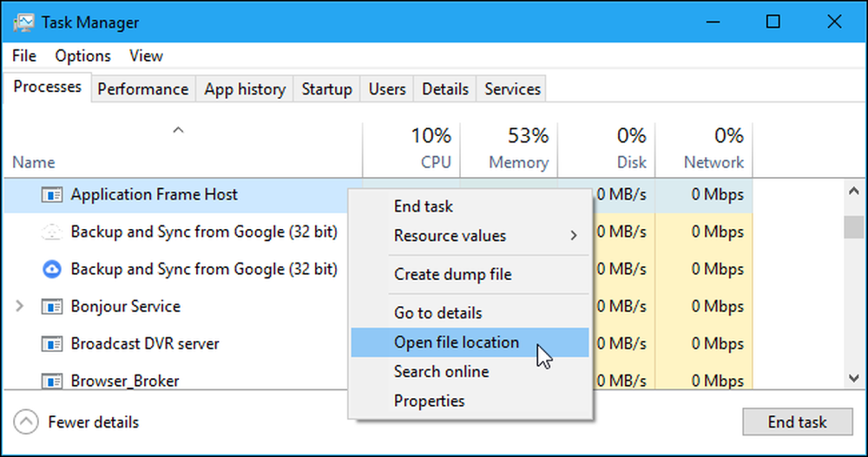868x457 pixels.
Task: Collapse view with the Fewer details arrow icon
Action: point(26,422)
